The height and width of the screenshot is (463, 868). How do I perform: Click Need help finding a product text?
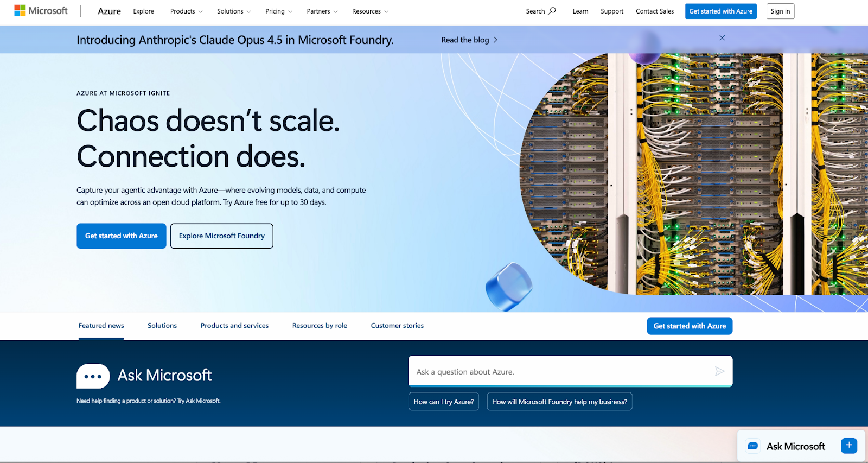tap(148, 401)
